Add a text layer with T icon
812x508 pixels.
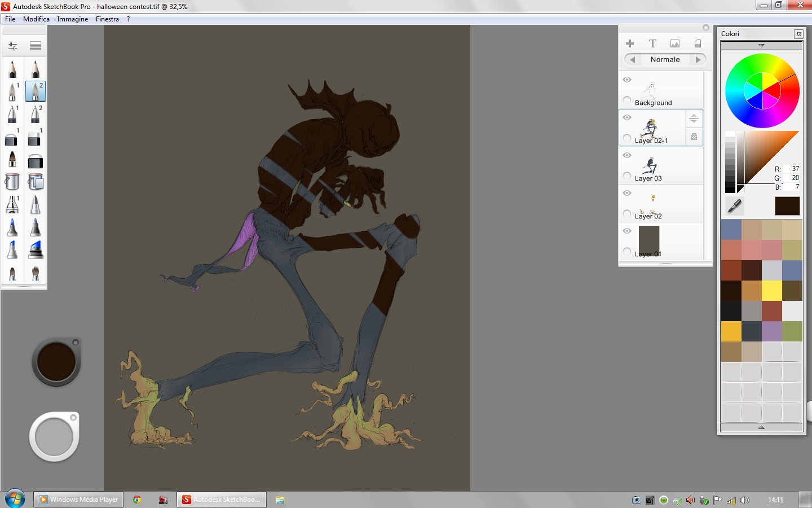point(652,43)
